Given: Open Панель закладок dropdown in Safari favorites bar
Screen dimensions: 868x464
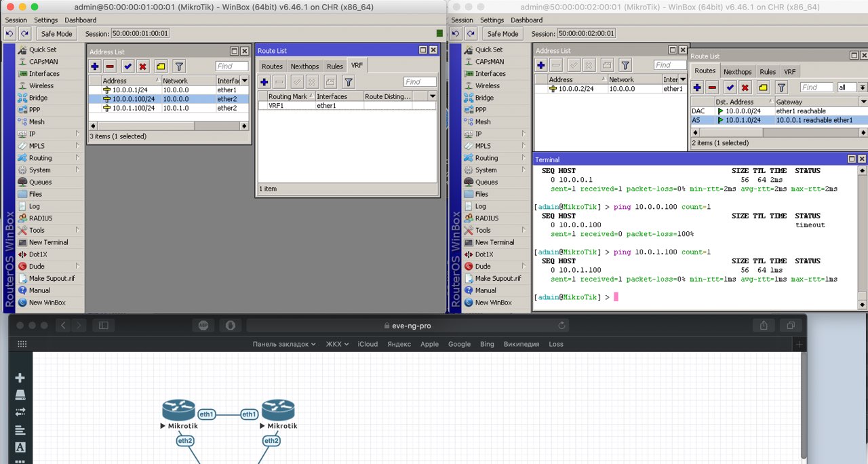Looking at the screenshot, I should point(284,344).
